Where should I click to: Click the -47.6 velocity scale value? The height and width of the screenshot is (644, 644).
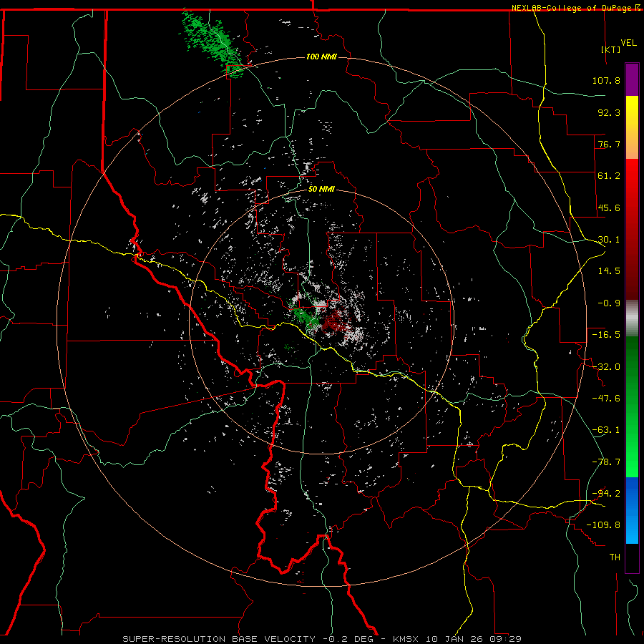tap(606, 399)
